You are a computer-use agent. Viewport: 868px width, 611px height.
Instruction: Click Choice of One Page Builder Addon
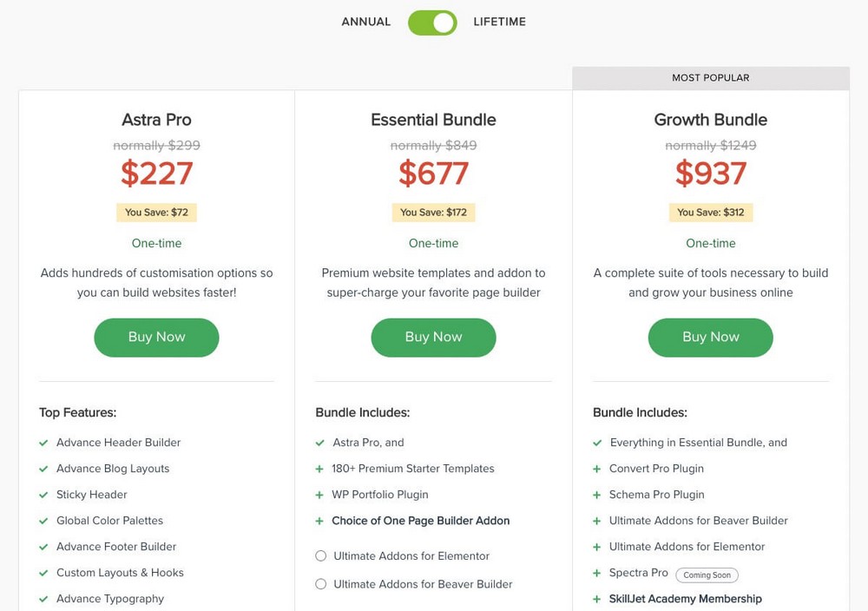pos(420,521)
